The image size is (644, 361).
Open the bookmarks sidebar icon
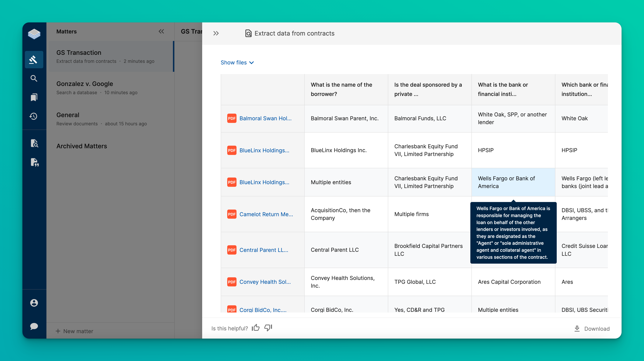pos(34,97)
